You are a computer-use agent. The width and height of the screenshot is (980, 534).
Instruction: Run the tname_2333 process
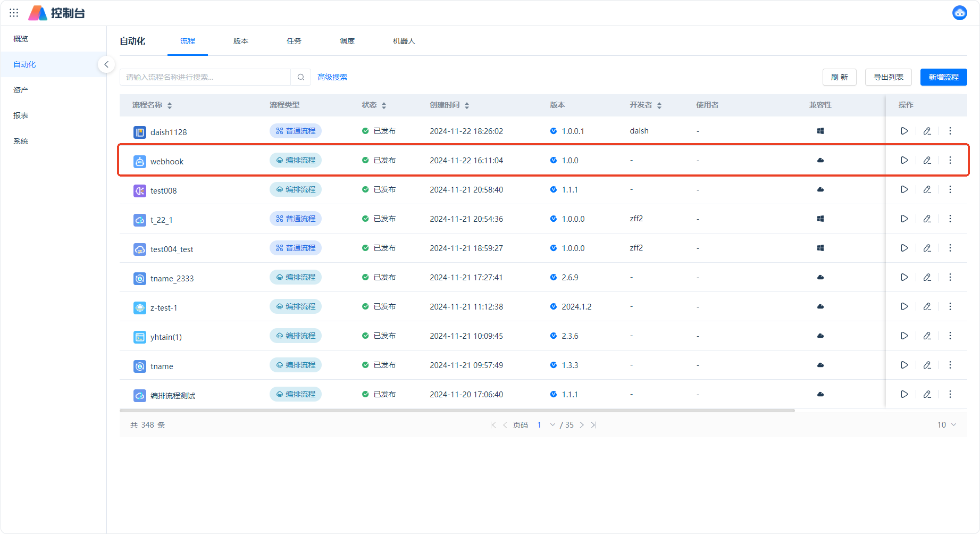click(x=904, y=277)
